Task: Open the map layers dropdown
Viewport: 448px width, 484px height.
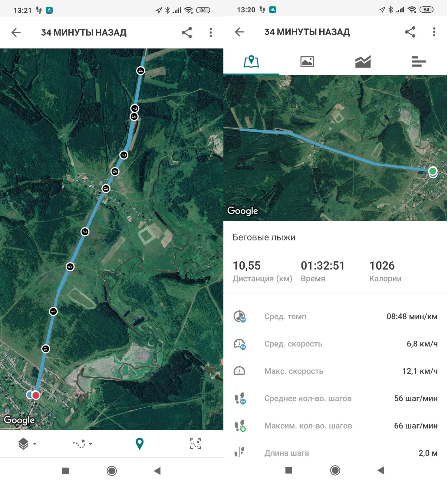Action: [27, 445]
